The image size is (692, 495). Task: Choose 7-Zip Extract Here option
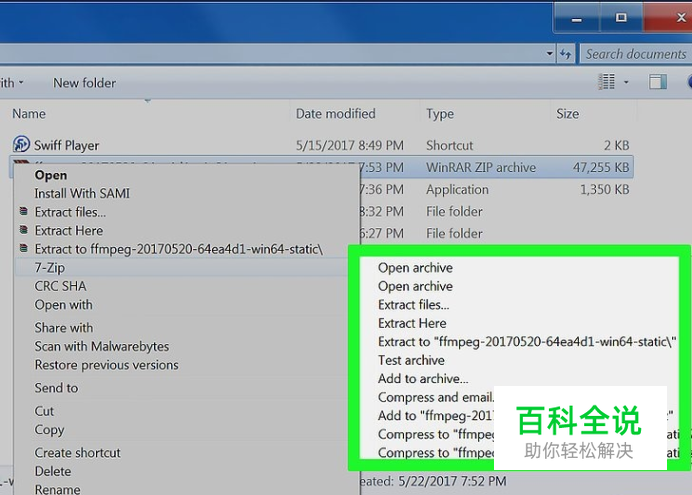pos(412,323)
